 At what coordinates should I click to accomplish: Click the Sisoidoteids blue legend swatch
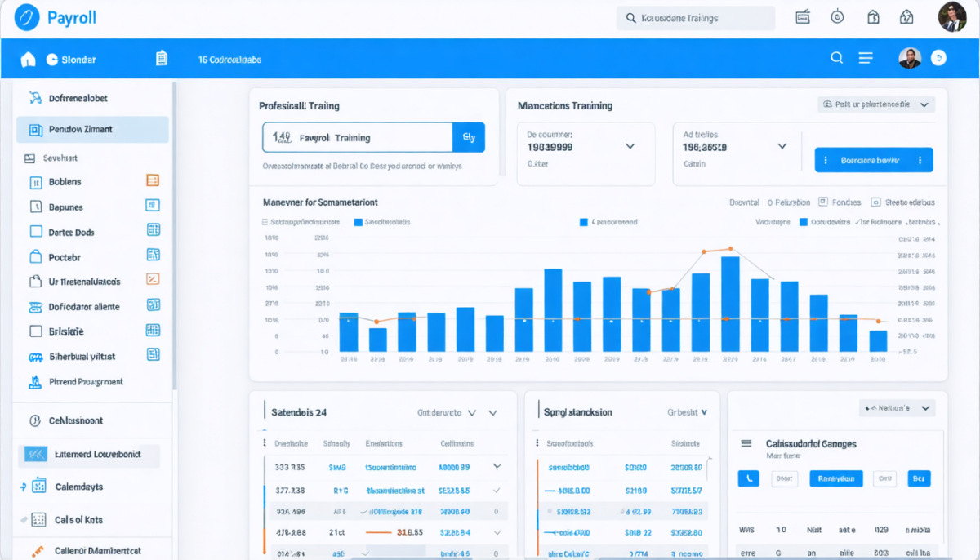click(358, 222)
